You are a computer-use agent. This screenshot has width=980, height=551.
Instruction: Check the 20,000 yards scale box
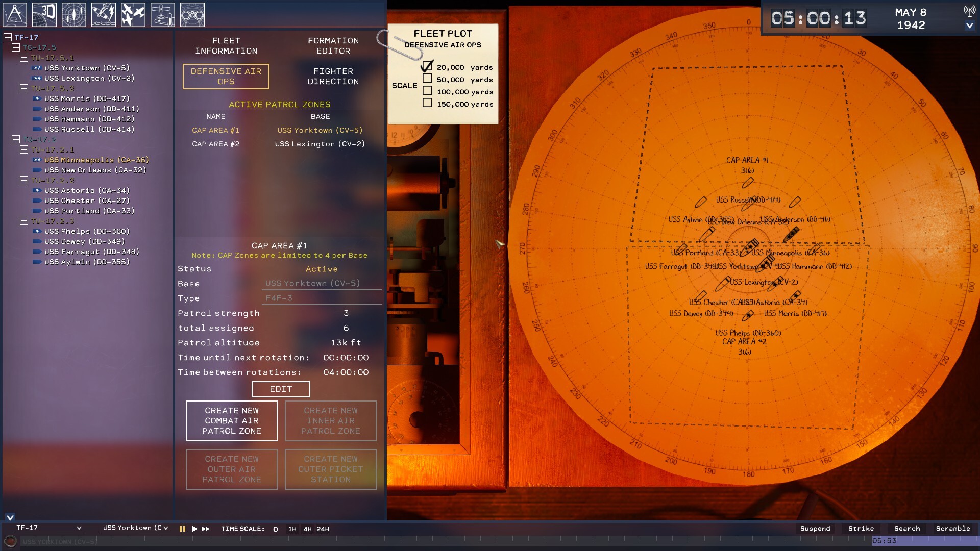427,66
